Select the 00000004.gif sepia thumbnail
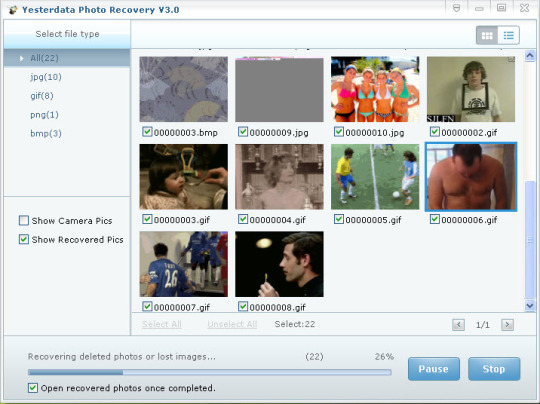The image size is (540, 404). 279,177
